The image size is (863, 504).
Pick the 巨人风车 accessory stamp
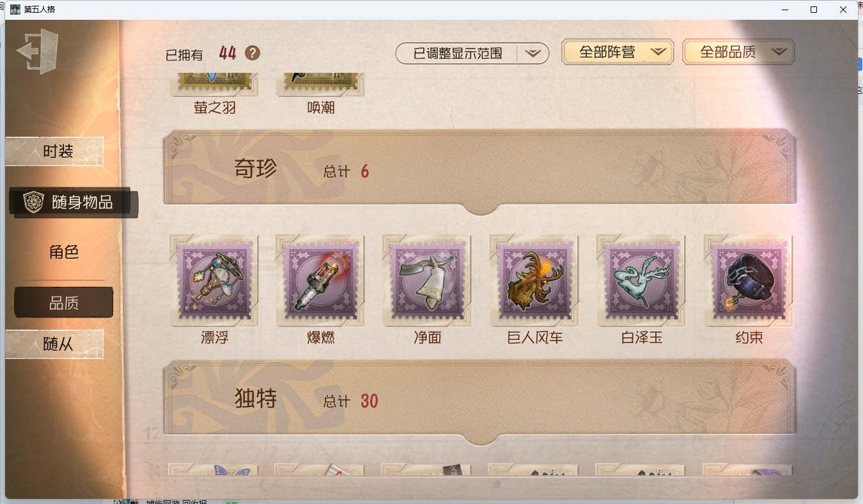point(534,280)
